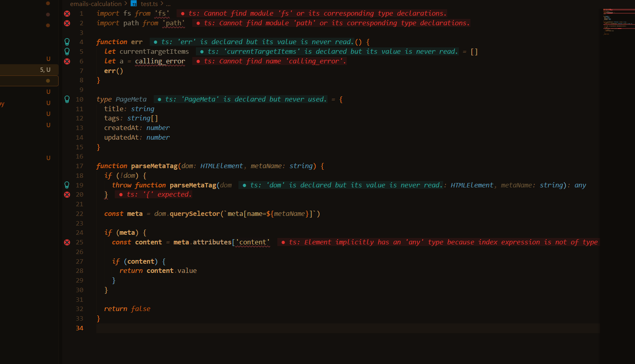Click the tags property on line 12
The height and width of the screenshot is (364, 635).
pos(112,118)
